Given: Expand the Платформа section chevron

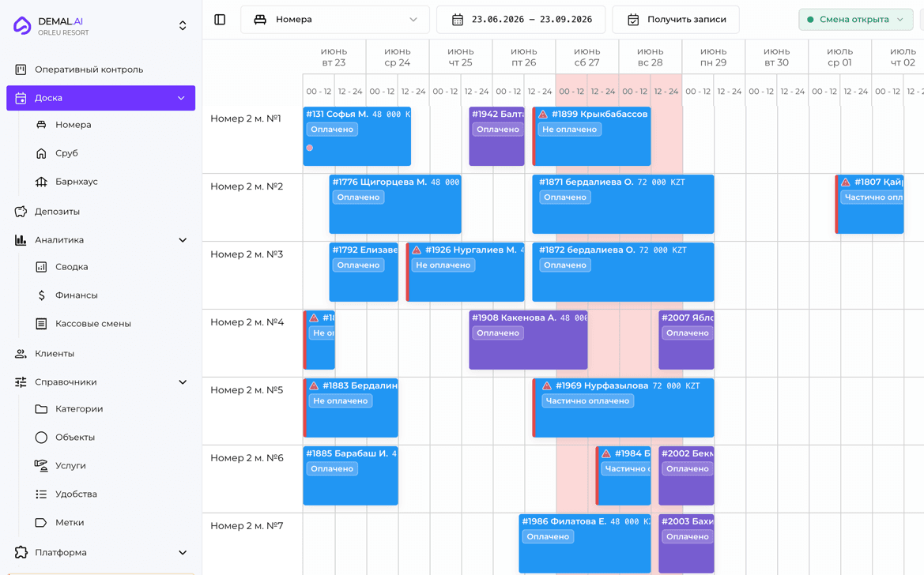Looking at the screenshot, I should pos(183,553).
